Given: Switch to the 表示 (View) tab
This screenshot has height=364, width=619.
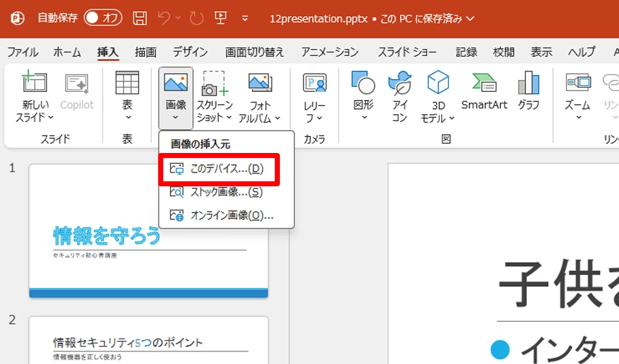Looking at the screenshot, I should (x=541, y=52).
